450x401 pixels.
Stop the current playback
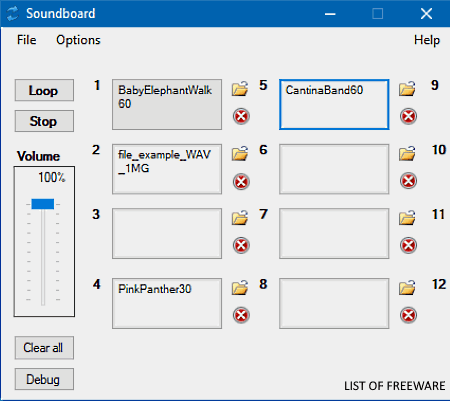[x=44, y=121]
